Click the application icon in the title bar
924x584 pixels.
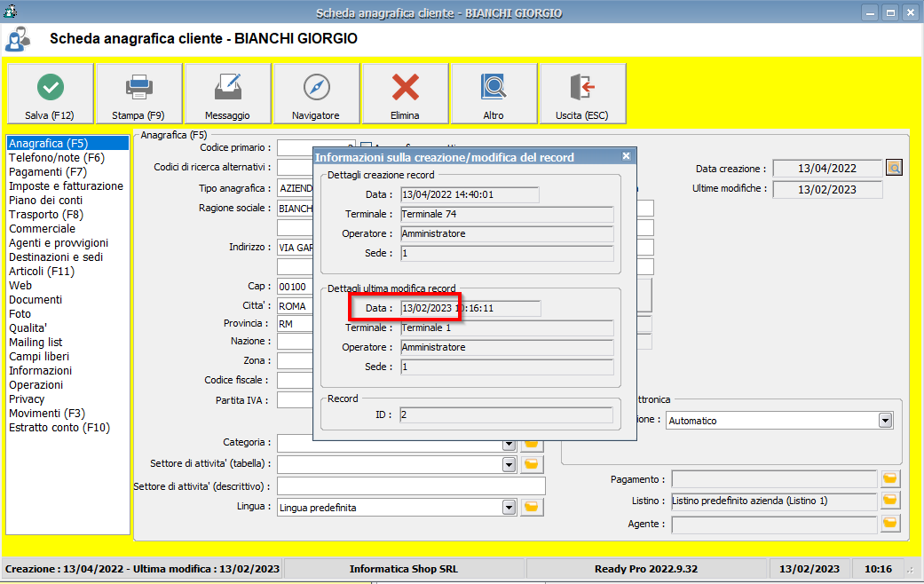tap(10, 11)
